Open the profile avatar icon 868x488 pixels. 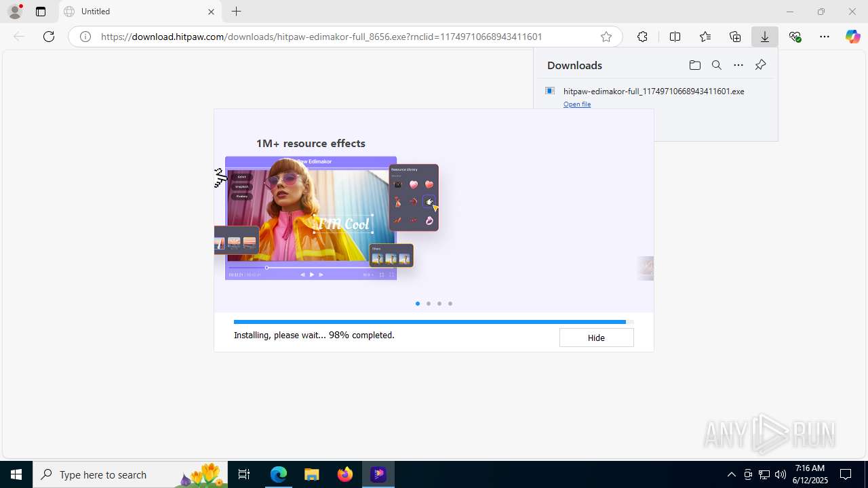[x=15, y=12]
